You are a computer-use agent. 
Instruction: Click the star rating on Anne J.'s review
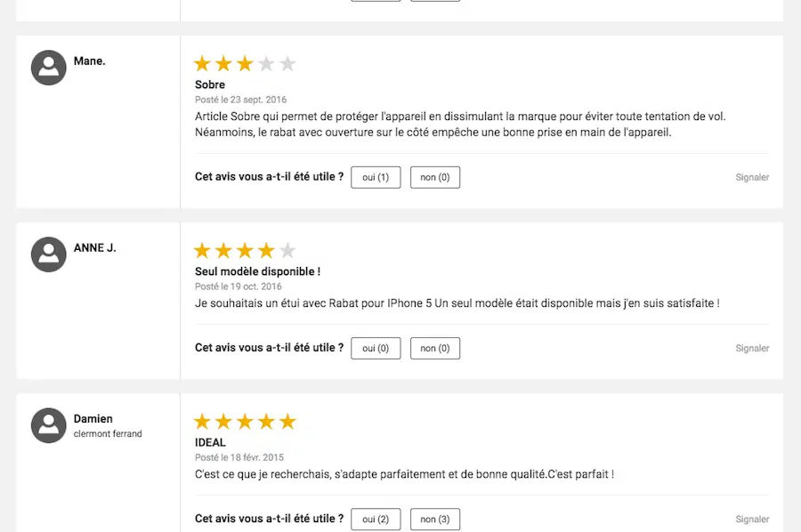(x=245, y=251)
